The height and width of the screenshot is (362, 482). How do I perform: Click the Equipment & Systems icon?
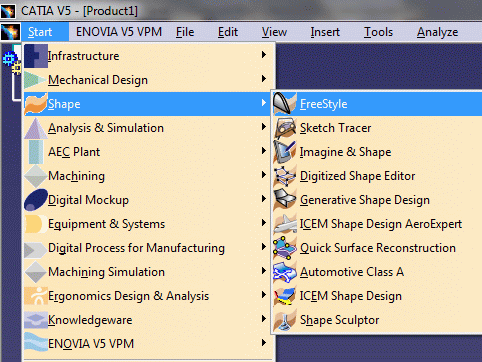click(36, 224)
